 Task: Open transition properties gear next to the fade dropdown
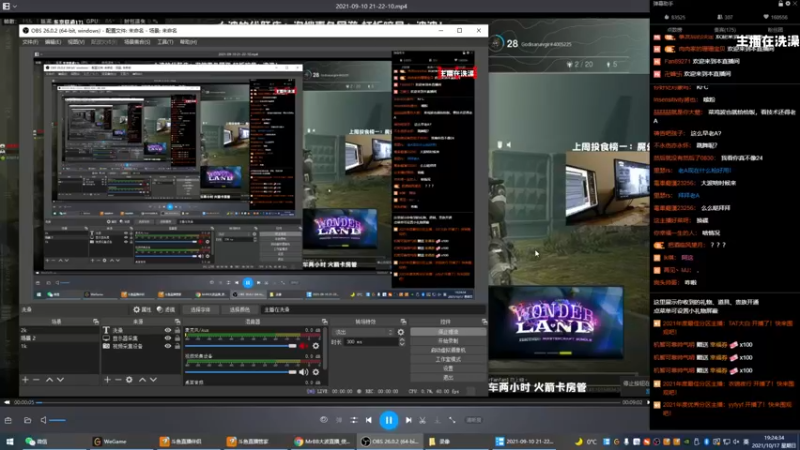pyautogui.click(x=401, y=332)
